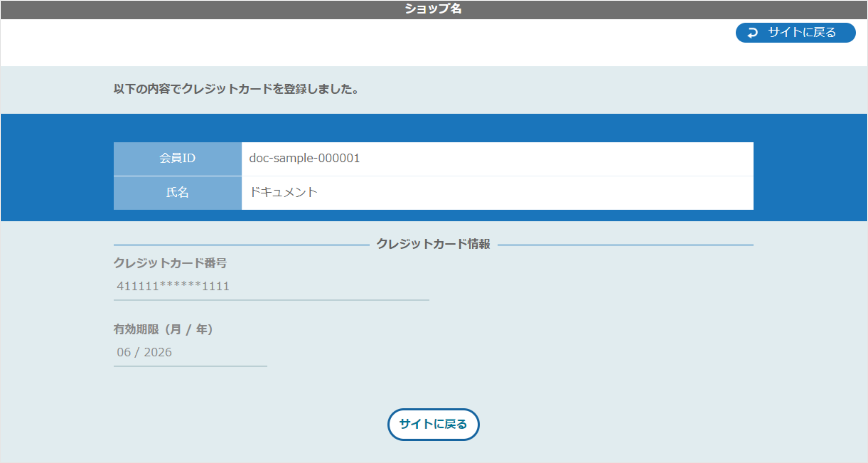Click the 有効期限（月 / 年）label

tap(163, 329)
